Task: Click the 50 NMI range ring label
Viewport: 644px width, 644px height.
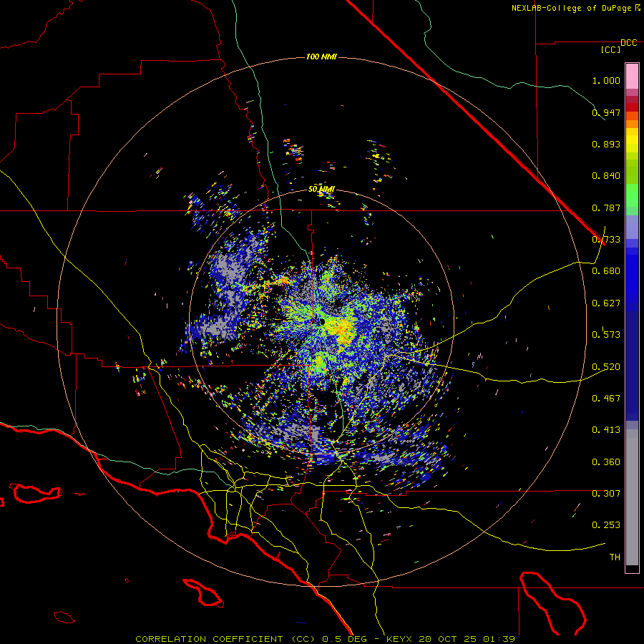Action: point(321,190)
